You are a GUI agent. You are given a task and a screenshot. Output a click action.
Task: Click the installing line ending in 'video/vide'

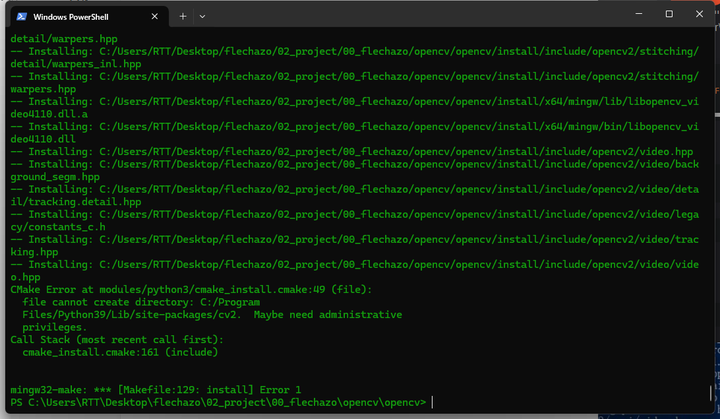pos(354,265)
